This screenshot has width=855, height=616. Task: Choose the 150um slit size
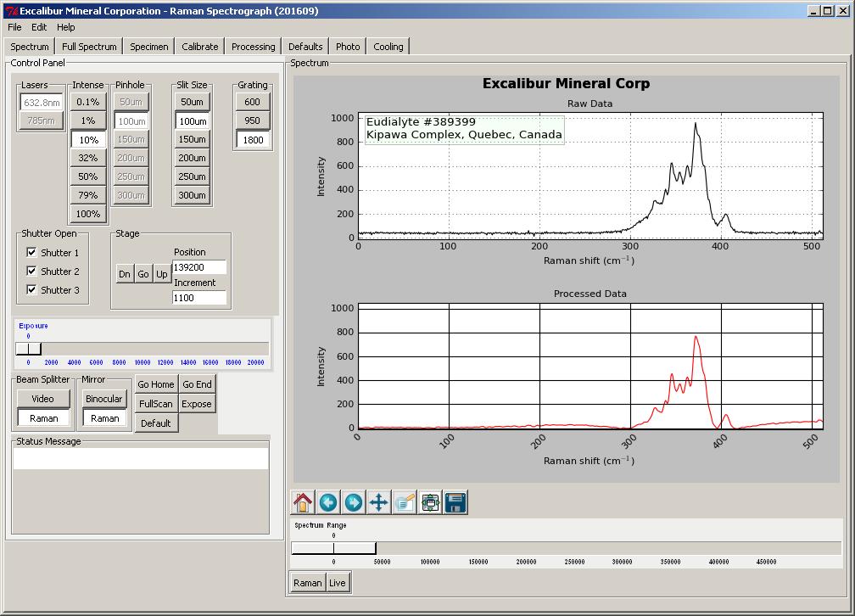193,140
